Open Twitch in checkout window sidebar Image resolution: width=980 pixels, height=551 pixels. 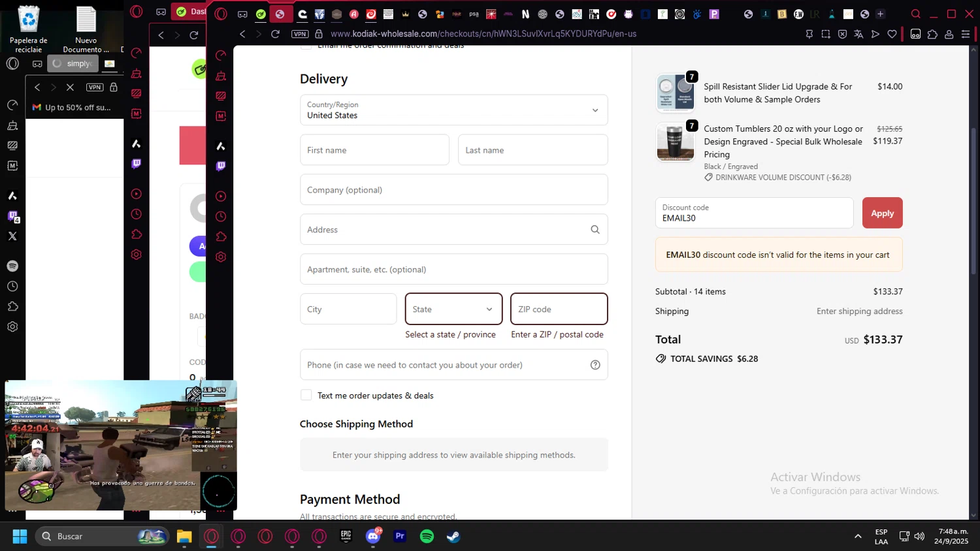coord(221,166)
